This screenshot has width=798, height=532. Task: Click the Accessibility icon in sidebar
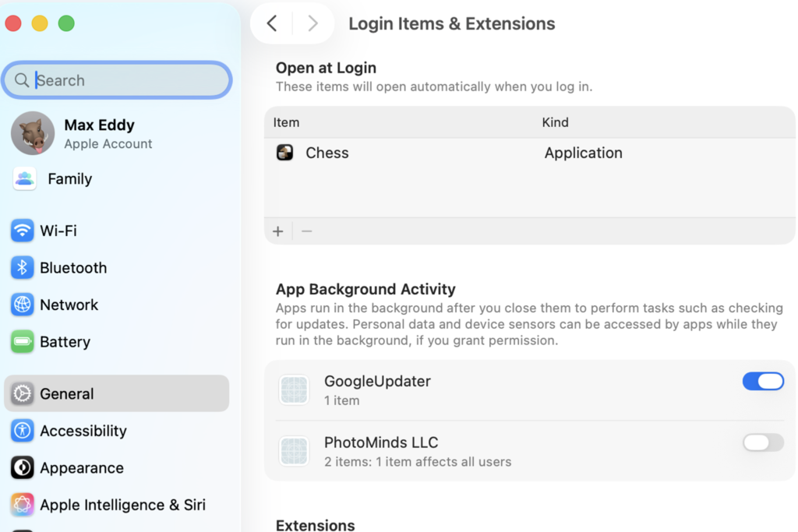[23, 431]
